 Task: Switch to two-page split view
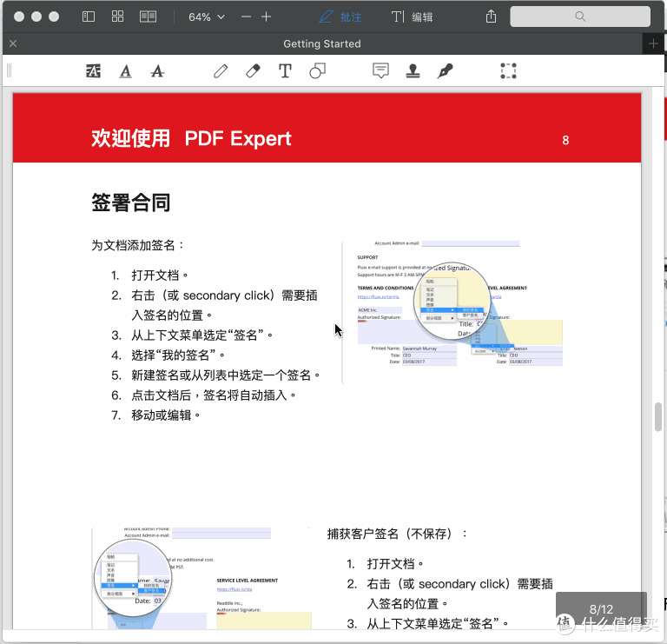click(148, 17)
